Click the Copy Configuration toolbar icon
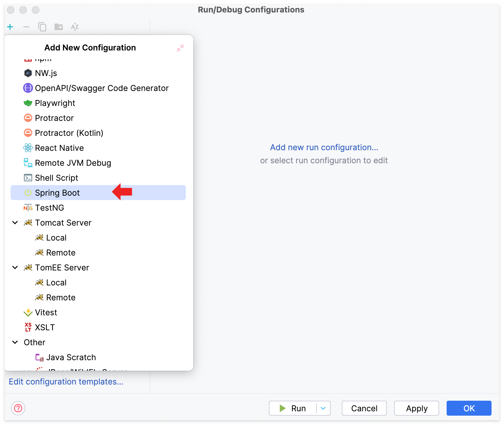Viewport: 504px width, 425px height. pyautogui.click(x=42, y=27)
